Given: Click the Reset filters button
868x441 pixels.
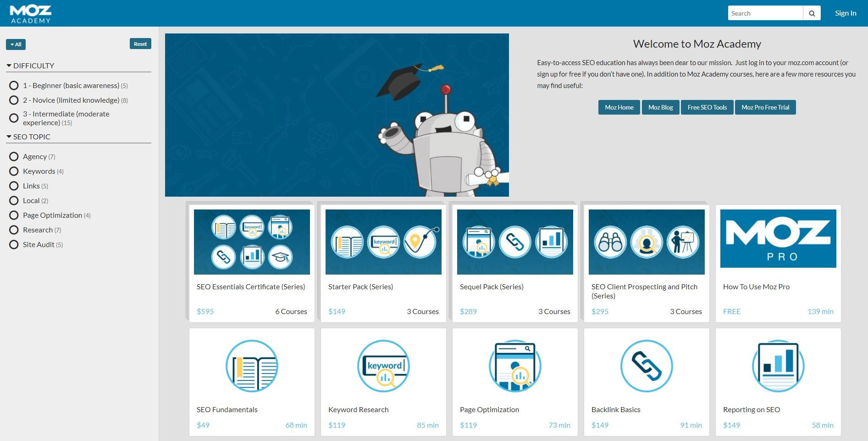Looking at the screenshot, I should click(x=140, y=44).
